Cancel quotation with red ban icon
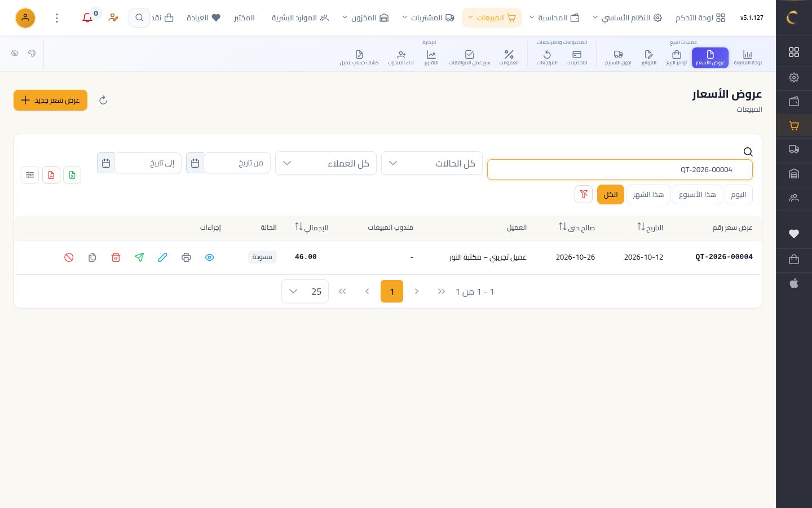This screenshot has width=812, height=508. (x=69, y=257)
